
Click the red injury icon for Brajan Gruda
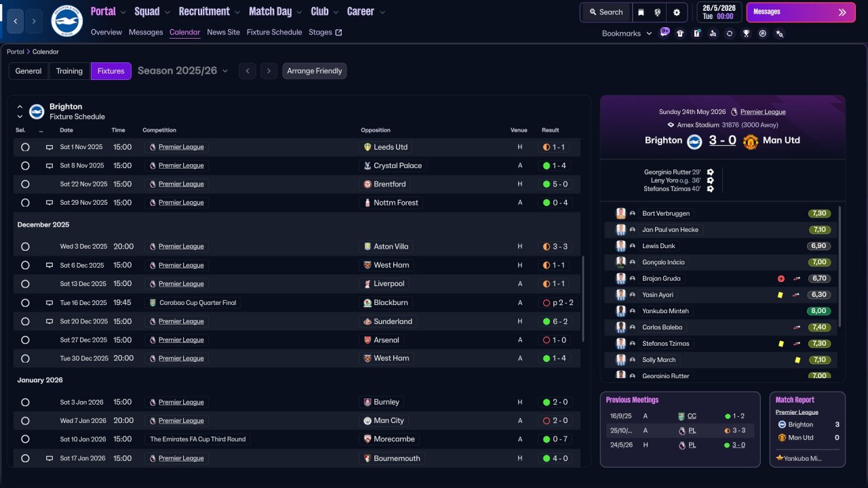[781, 279]
